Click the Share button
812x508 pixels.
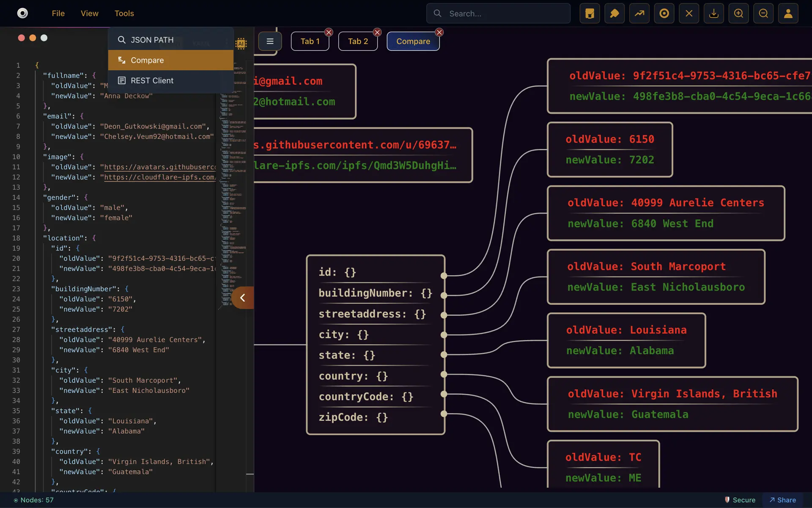pyautogui.click(x=782, y=500)
